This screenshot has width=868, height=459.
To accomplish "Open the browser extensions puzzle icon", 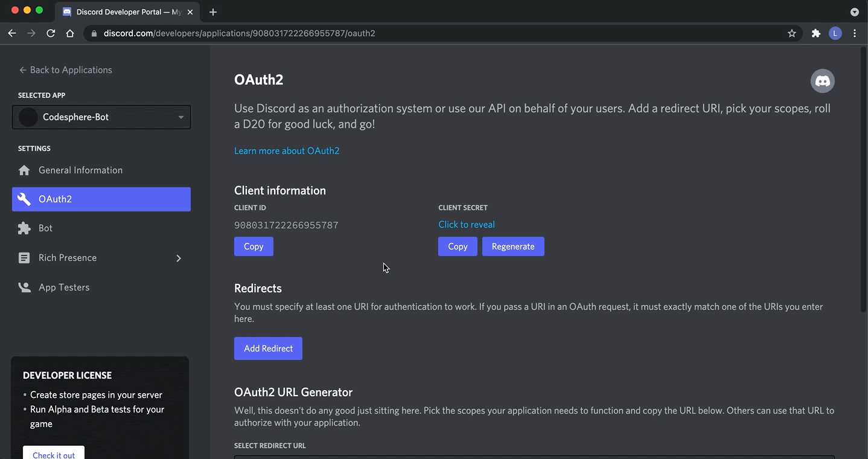I will (815, 33).
